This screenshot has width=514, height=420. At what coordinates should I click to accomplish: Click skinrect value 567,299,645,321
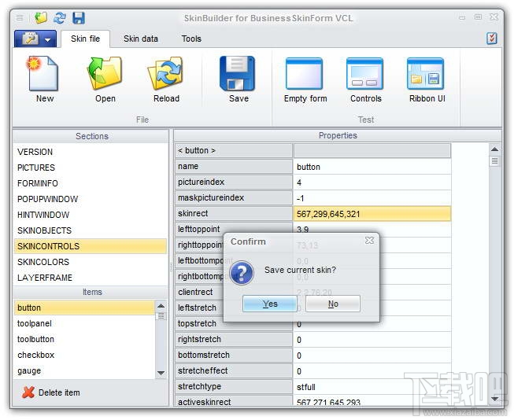tap(372, 214)
